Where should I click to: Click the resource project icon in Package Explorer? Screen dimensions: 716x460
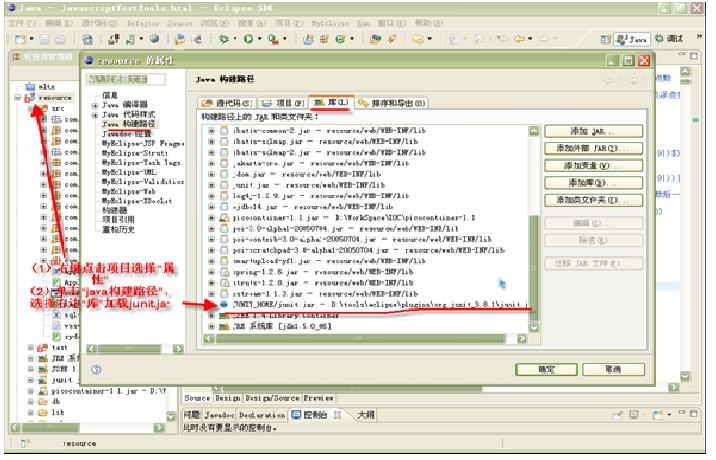tap(30, 97)
